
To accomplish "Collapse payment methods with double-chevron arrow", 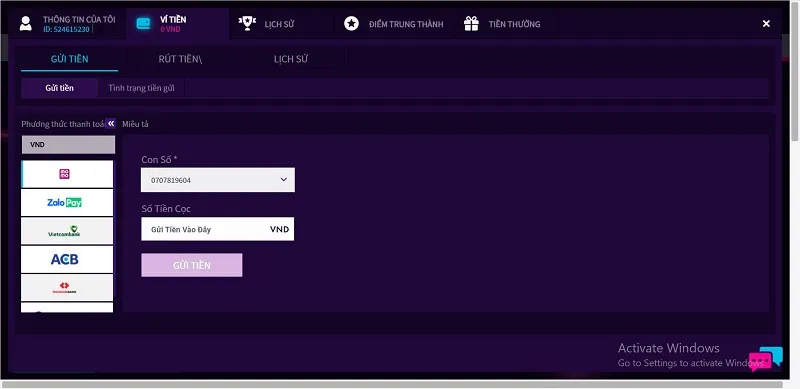I will click(111, 124).
